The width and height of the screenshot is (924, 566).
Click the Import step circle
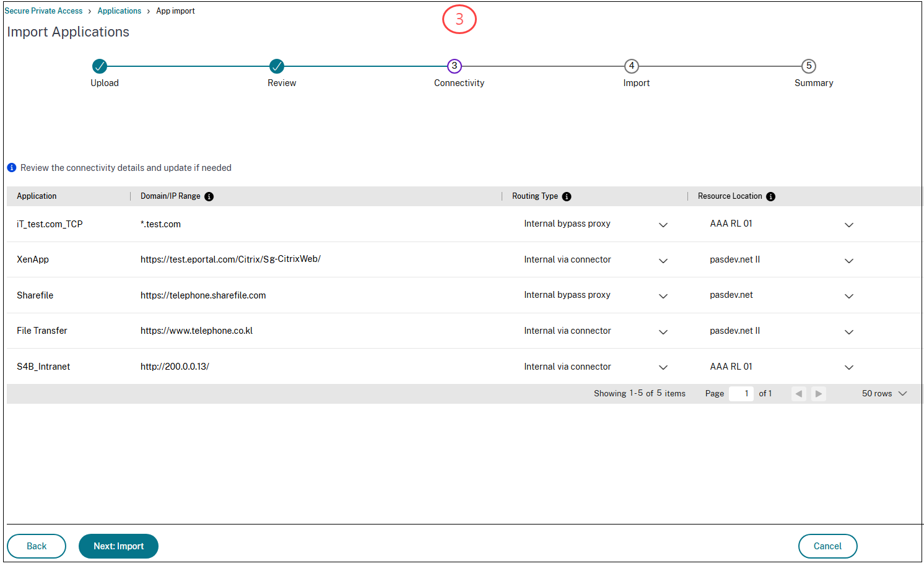click(631, 66)
